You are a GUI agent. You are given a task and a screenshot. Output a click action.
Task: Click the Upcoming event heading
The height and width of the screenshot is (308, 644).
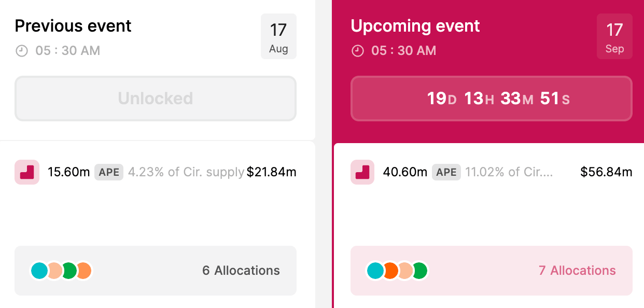coord(415,26)
